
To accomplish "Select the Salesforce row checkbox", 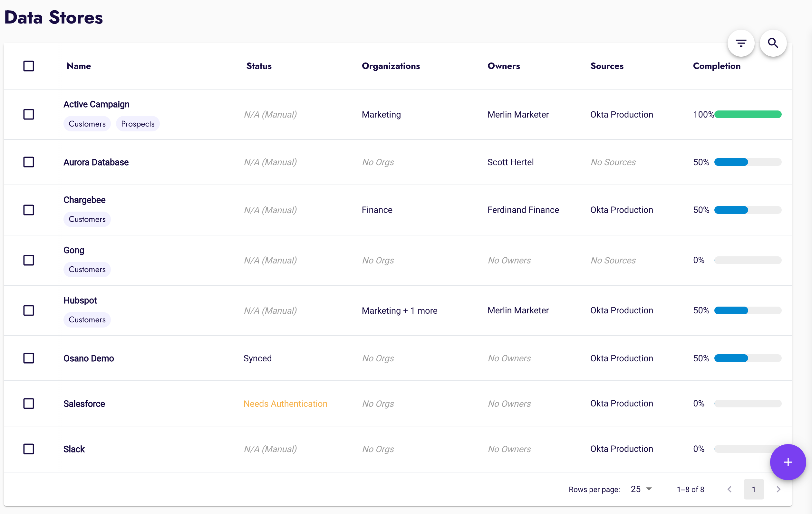I will (29, 404).
